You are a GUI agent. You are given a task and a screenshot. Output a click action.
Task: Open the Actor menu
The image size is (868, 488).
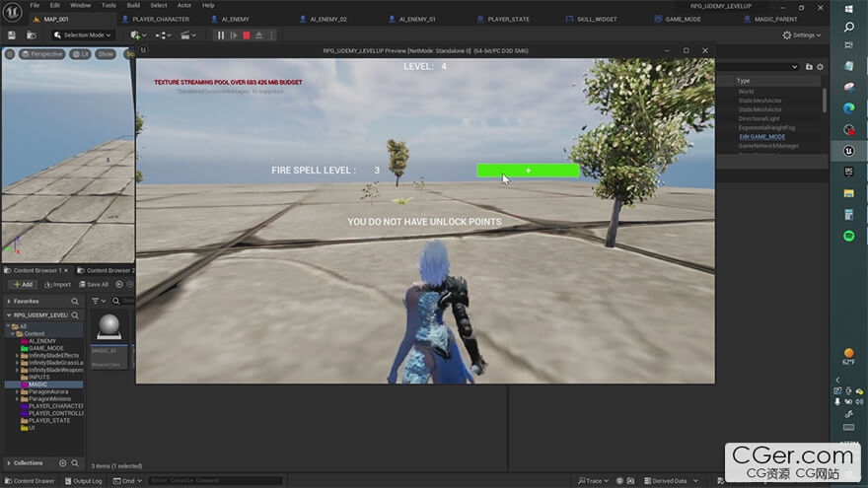[x=184, y=5]
